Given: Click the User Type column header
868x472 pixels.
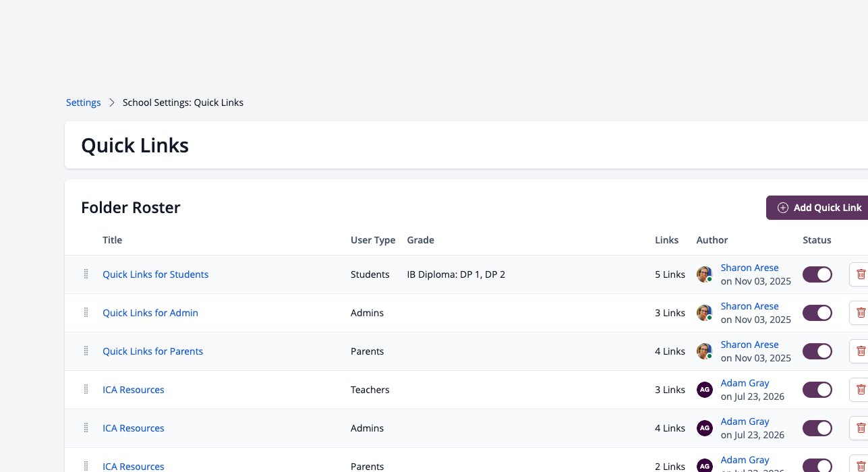Looking at the screenshot, I should [373, 240].
